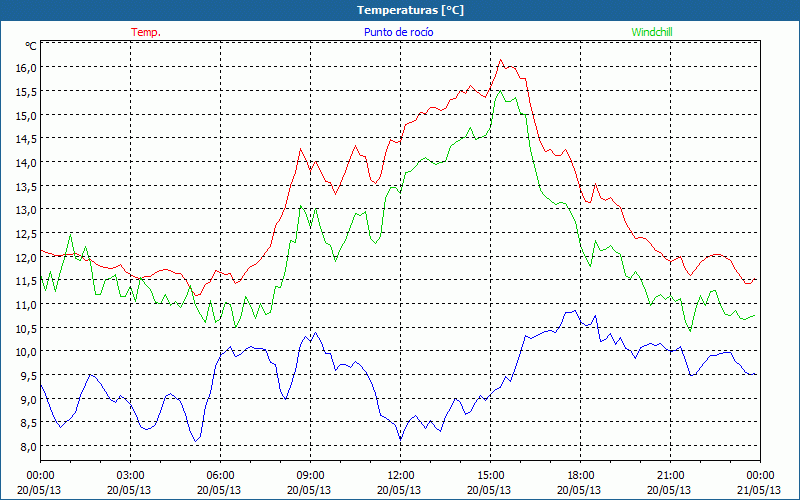Image resolution: width=800 pixels, height=500 pixels.
Task: Click the 15:00 time axis label
Action: (490, 475)
